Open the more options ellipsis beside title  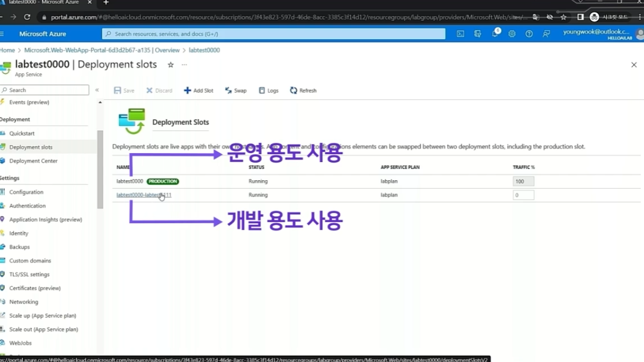[184, 64]
